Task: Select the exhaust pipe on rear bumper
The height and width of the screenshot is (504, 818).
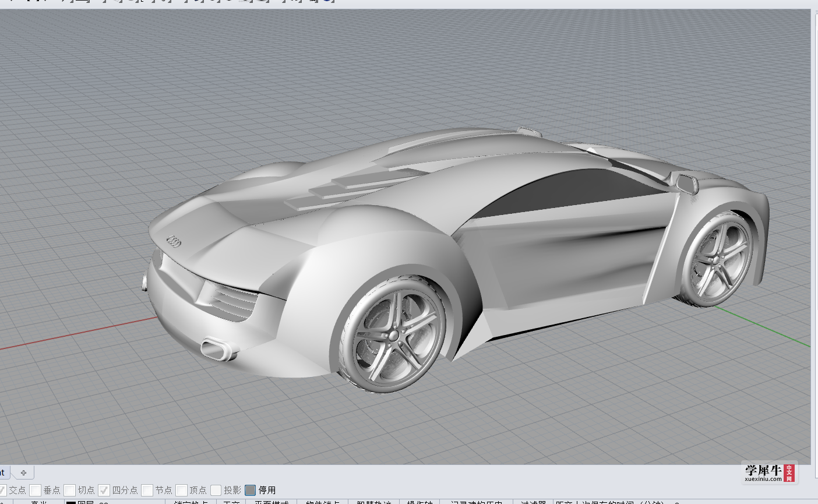Action: pyautogui.click(x=217, y=349)
